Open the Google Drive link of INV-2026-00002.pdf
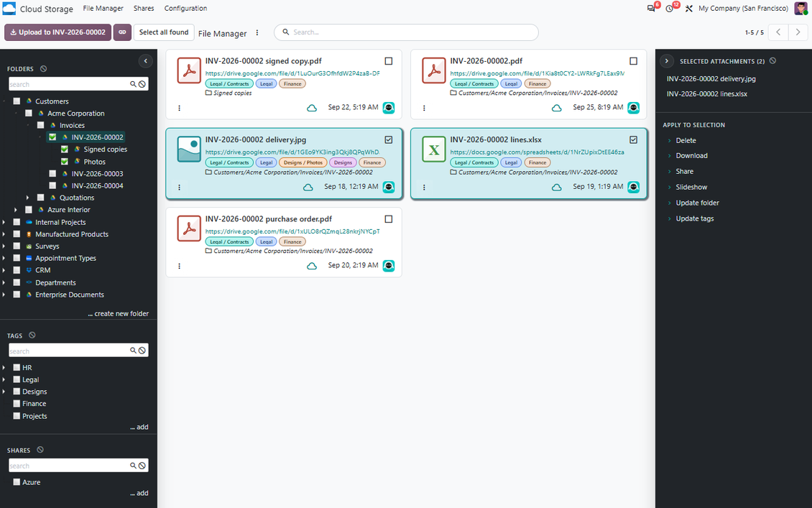This screenshot has height=508, width=812. (x=537, y=73)
